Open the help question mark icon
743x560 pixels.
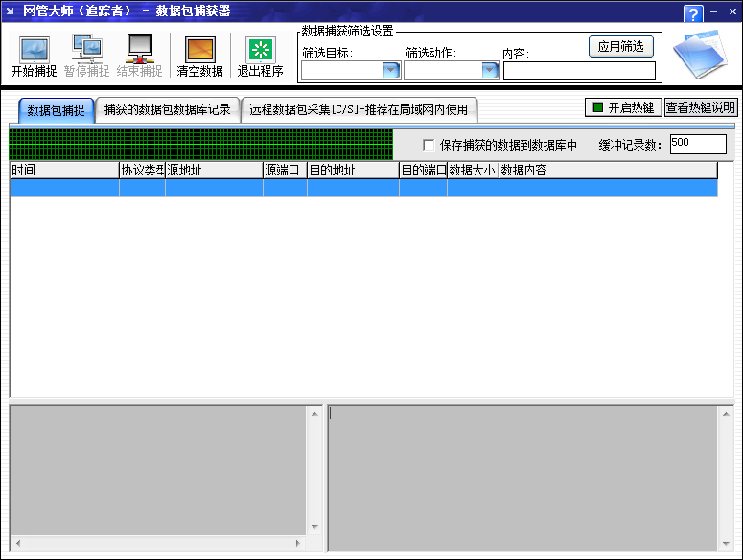click(693, 13)
